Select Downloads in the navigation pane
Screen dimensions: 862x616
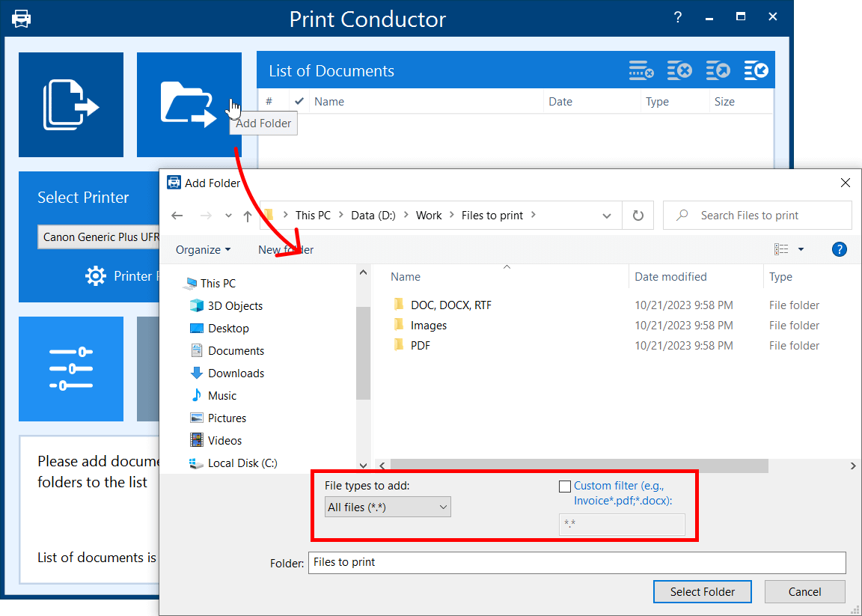click(x=236, y=373)
